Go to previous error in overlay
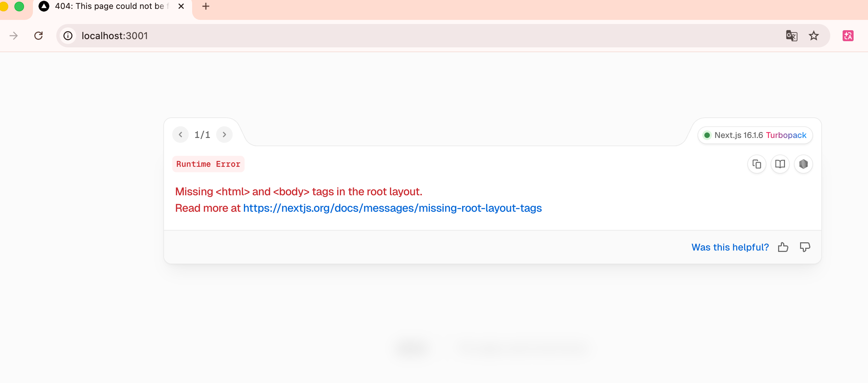The height and width of the screenshot is (383, 868). coord(180,135)
